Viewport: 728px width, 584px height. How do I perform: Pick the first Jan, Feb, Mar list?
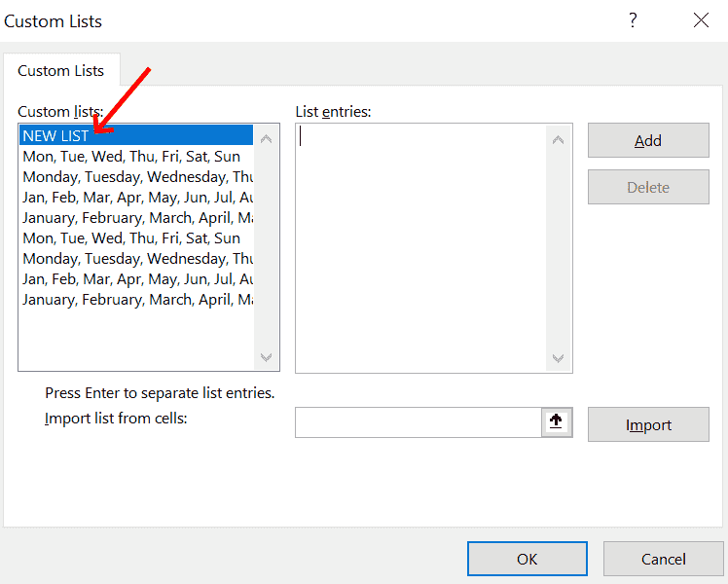[137, 198]
